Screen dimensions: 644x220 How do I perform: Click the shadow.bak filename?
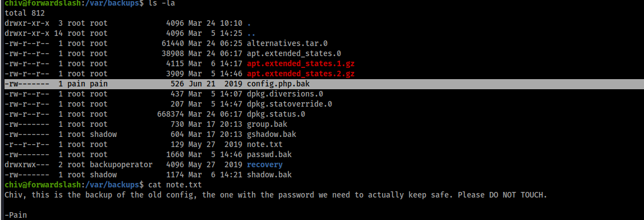pos(269,175)
